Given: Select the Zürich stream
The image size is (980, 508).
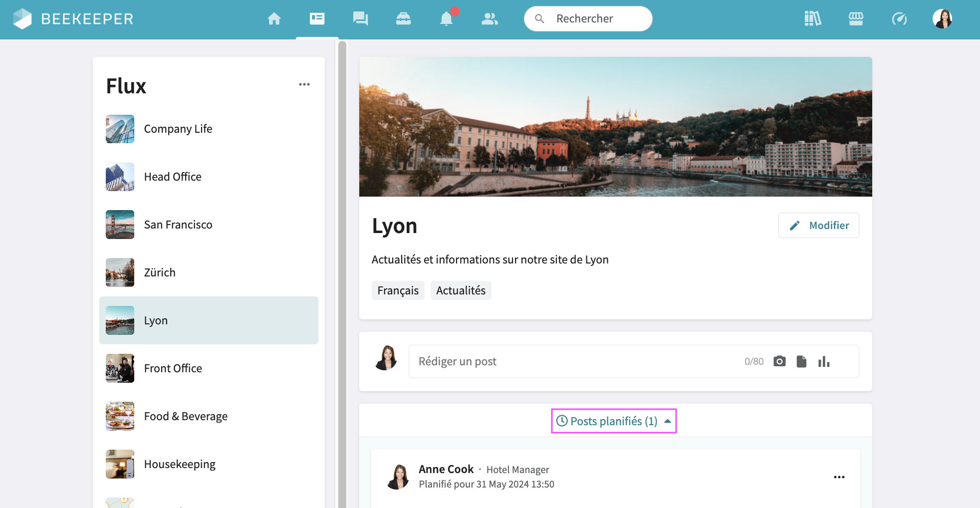Looking at the screenshot, I should tap(209, 272).
